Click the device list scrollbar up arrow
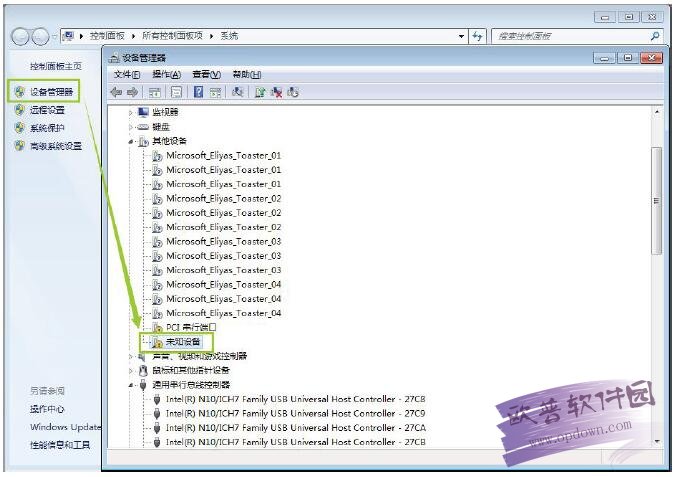679x477 pixels. point(657,112)
